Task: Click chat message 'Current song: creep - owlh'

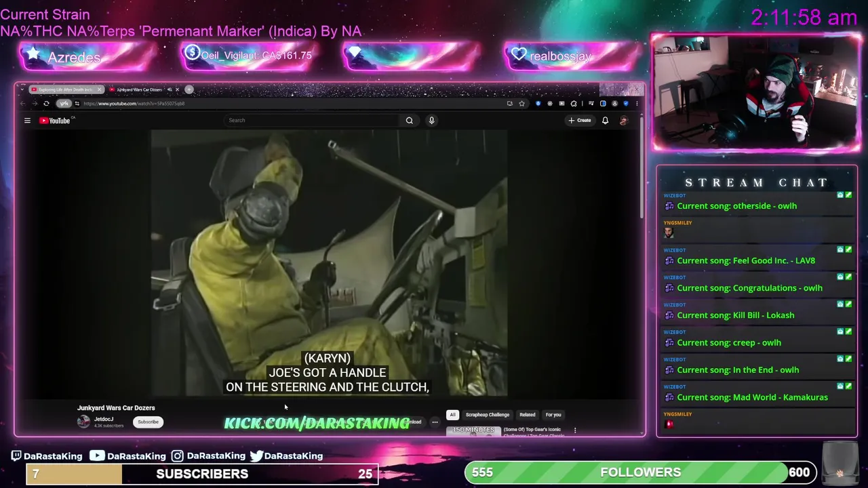Action: click(729, 342)
